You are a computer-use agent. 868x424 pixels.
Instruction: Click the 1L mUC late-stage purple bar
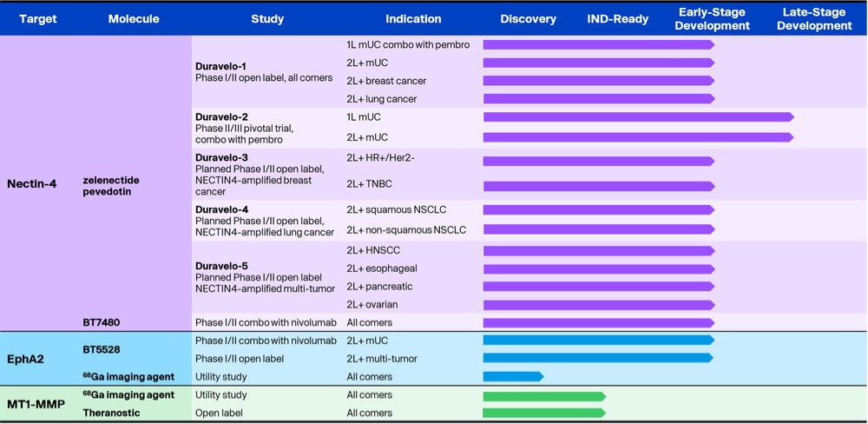point(637,117)
